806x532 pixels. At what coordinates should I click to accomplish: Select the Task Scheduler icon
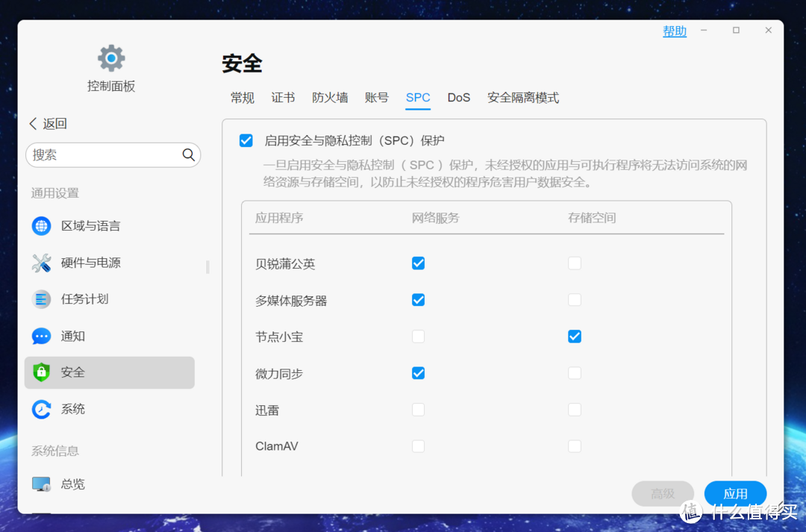(41, 299)
